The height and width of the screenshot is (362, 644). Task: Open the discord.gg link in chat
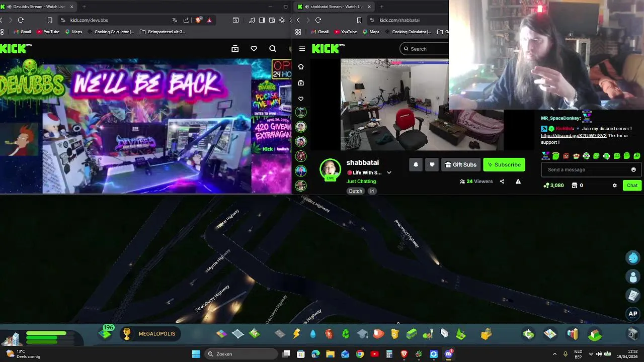(574, 136)
